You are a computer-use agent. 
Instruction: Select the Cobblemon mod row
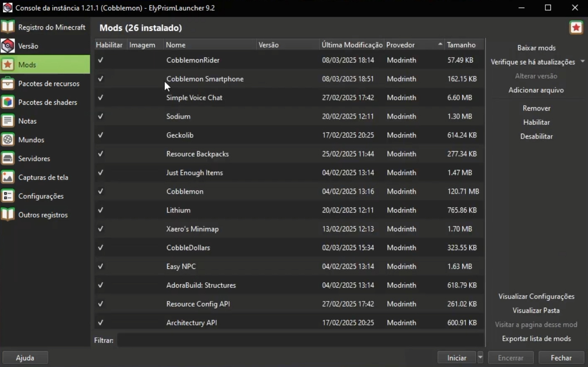point(289,192)
